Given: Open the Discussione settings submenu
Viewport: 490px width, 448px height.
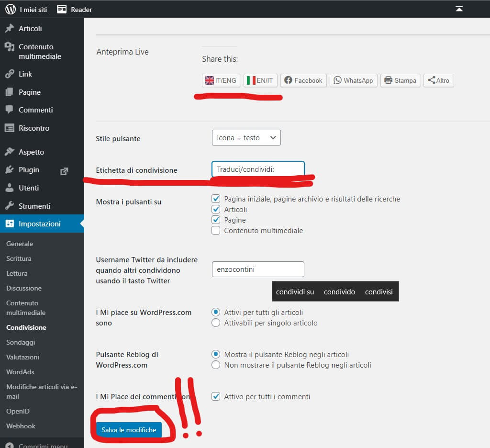Looking at the screenshot, I should pos(24,288).
